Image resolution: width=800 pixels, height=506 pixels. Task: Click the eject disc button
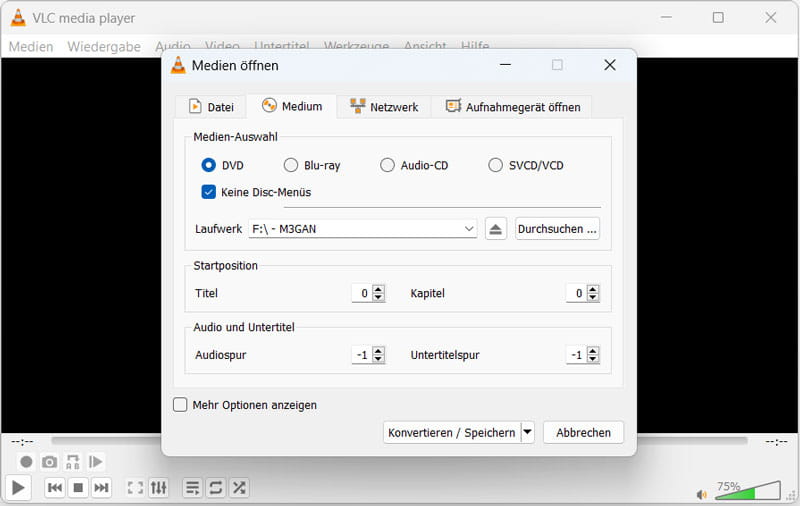495,229
